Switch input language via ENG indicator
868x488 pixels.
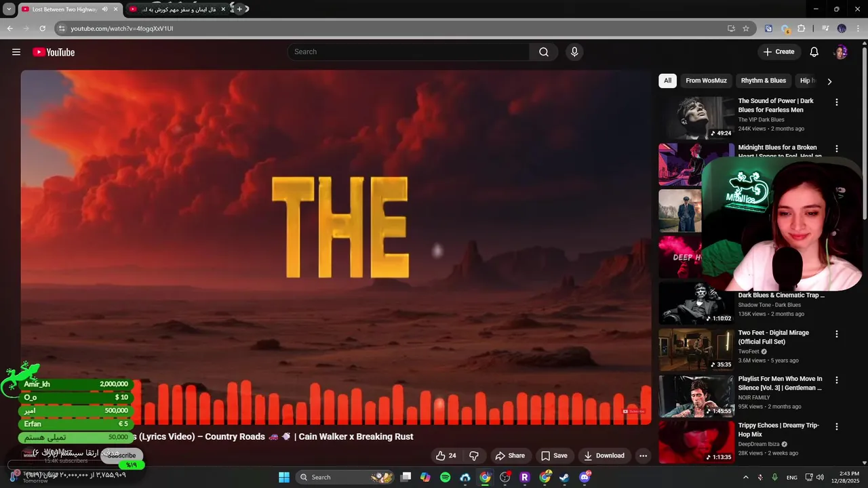tap(792, 477)
